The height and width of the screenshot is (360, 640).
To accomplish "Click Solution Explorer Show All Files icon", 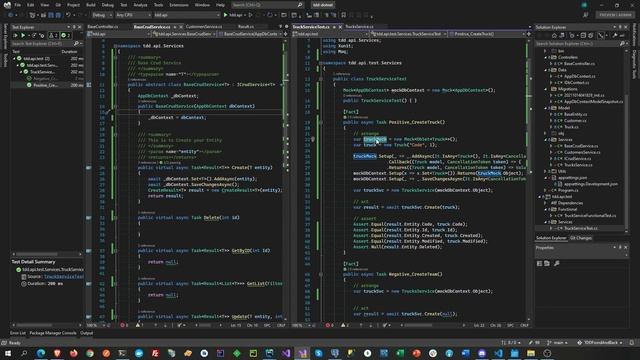I will pyautogui.click(x=590, y=36).
